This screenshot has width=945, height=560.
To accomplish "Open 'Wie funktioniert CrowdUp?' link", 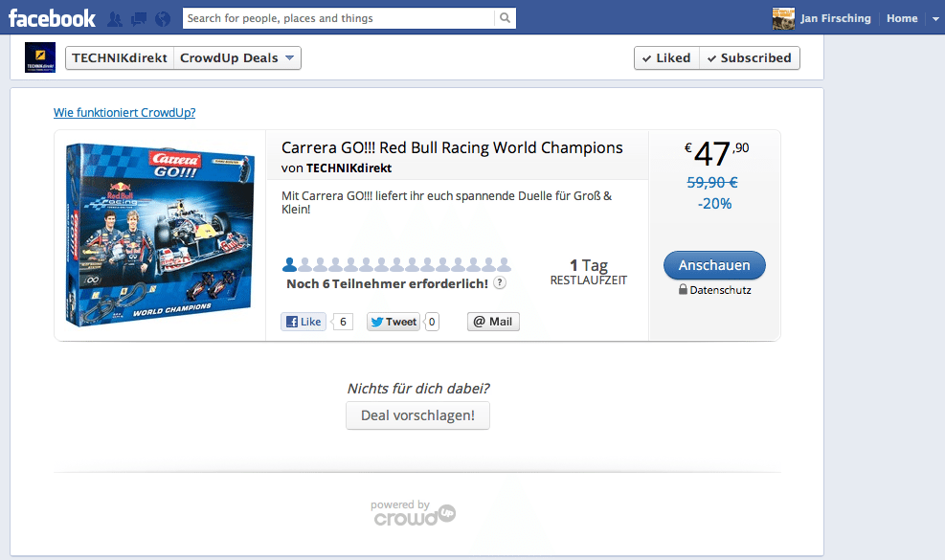I will pyautogui.click(x=124, y=112).
